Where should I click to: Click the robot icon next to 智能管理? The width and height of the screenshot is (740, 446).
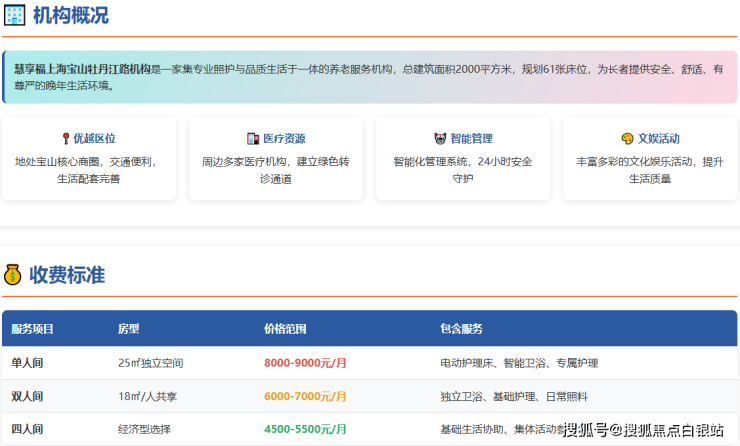(439, 139)
